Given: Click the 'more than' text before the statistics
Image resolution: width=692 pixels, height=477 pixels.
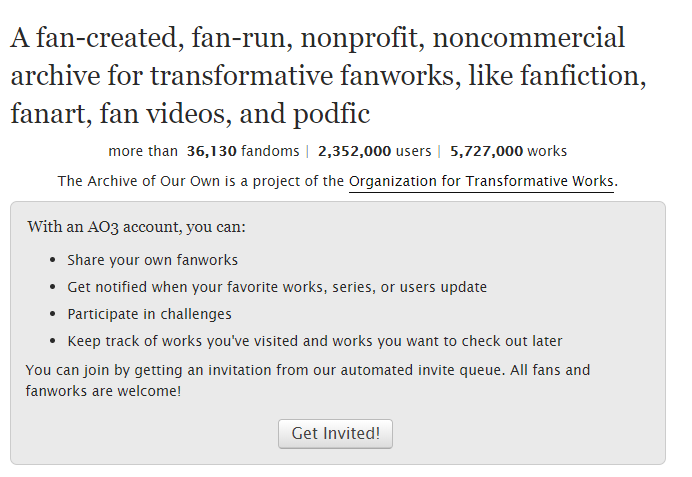Looking at the screenshot, I should pyautogui.click(x=143, y=151).
